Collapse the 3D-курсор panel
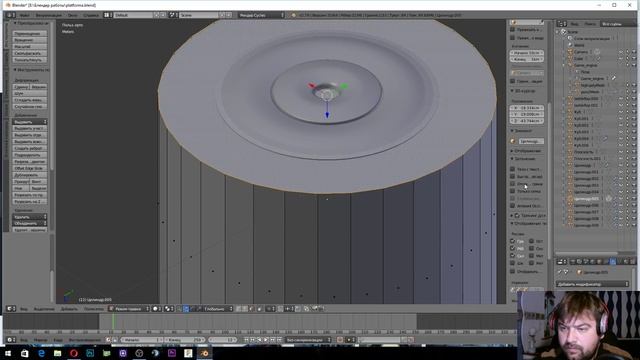This screenshot has width=640, height=360. point(524,91)
